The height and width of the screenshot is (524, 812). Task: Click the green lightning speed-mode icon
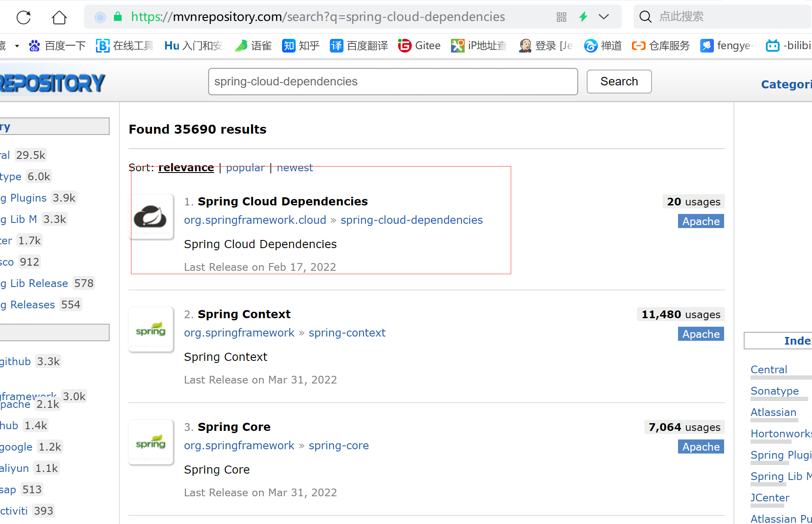[583, 17]
